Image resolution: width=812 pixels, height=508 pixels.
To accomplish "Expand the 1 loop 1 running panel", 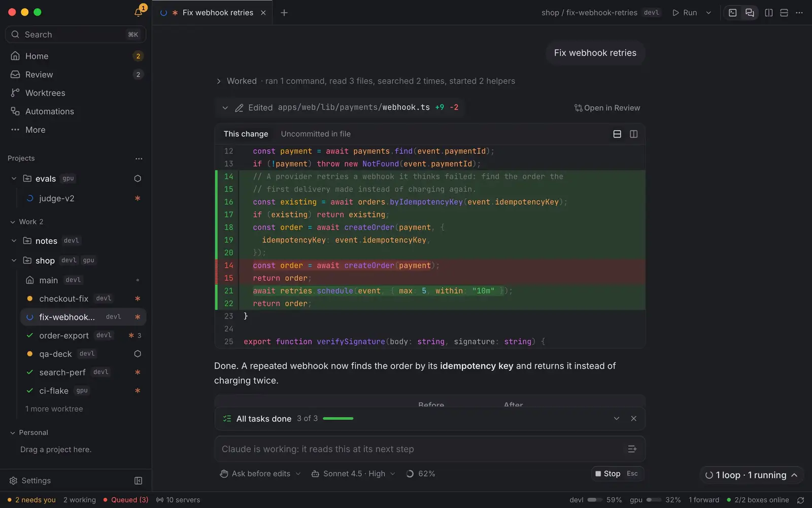I will [x=752, y=475].
